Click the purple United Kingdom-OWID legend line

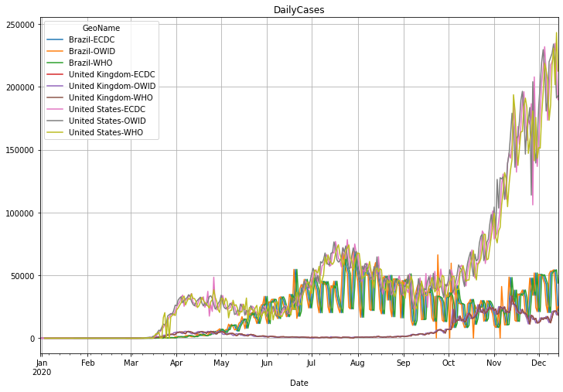point(55,86)
